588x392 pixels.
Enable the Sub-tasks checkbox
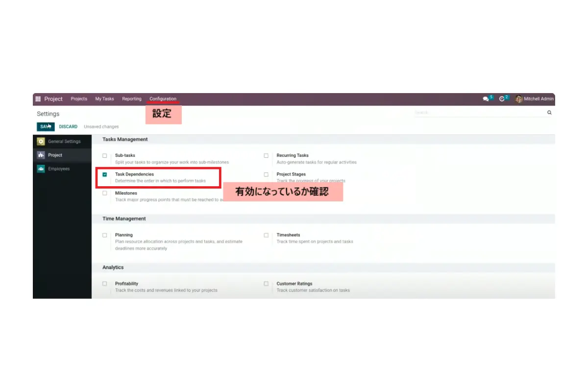click(104, 156)
